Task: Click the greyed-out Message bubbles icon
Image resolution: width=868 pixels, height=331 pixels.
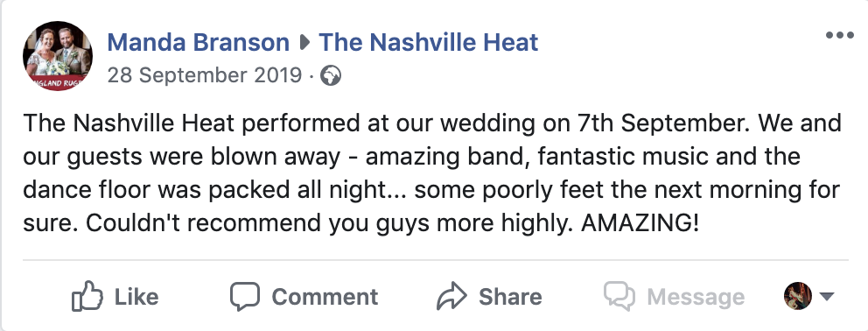Action: [619, 296]
